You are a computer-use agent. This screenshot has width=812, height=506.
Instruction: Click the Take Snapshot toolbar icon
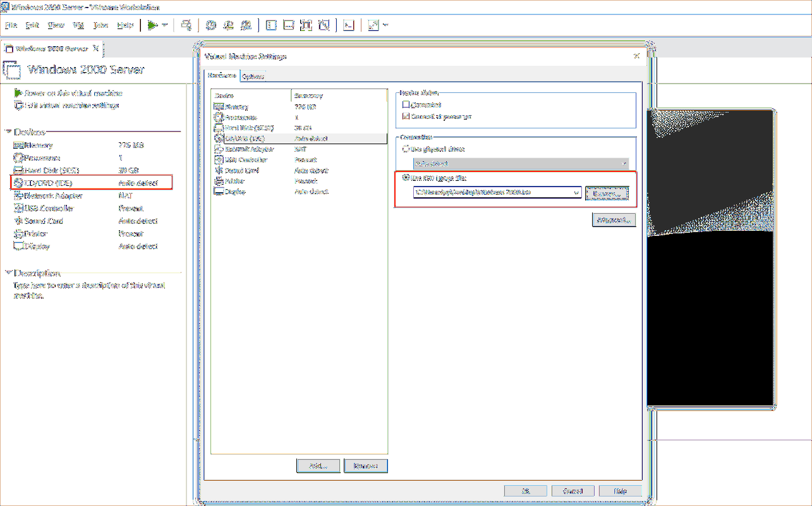(x=211, y=25)
